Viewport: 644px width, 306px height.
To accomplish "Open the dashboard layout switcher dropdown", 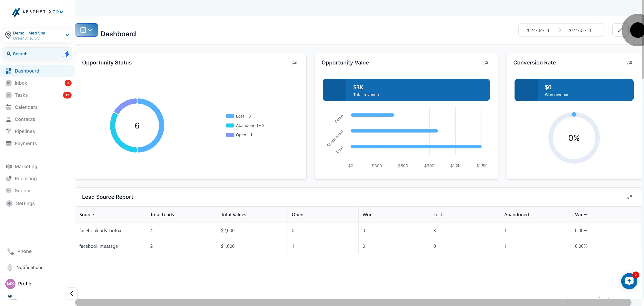I will click(86, 30).
